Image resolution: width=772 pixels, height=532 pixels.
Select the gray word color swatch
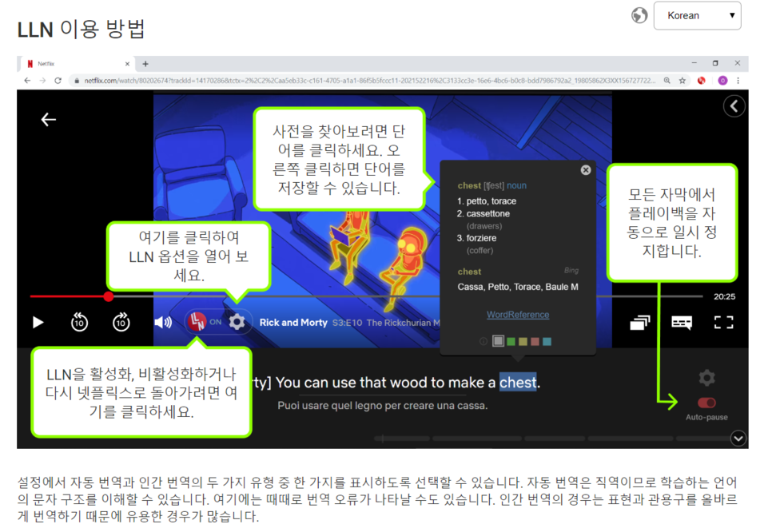point(498,340)
